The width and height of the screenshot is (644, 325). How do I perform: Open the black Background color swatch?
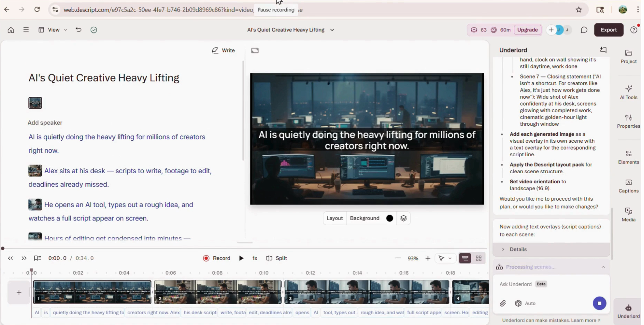coord(390,218)
